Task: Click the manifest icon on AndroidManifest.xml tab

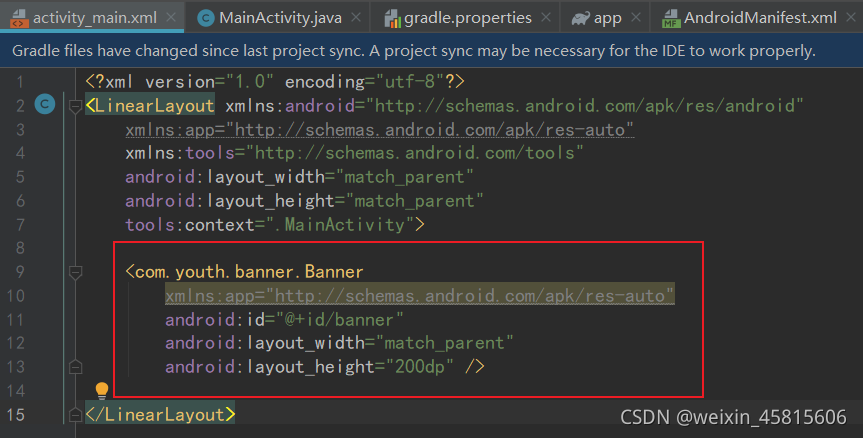Action: tap(670, 19)
